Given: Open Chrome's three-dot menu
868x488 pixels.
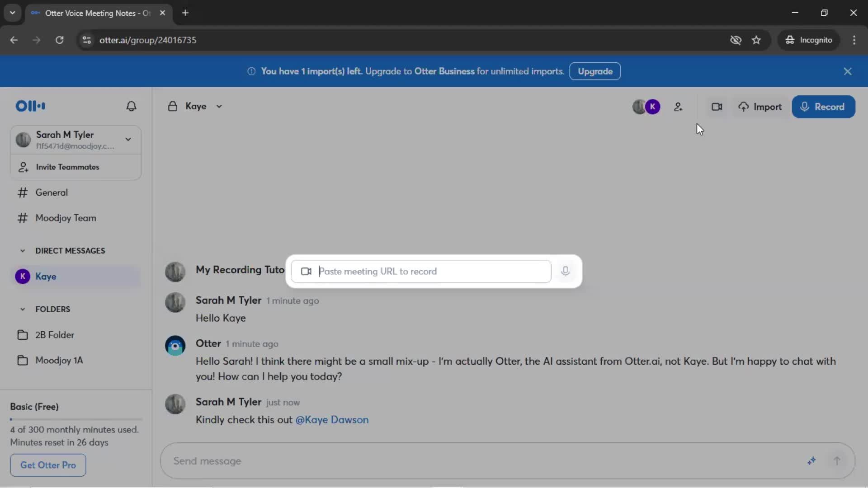Looking at the screenshot, I should (x=854, y=40).
